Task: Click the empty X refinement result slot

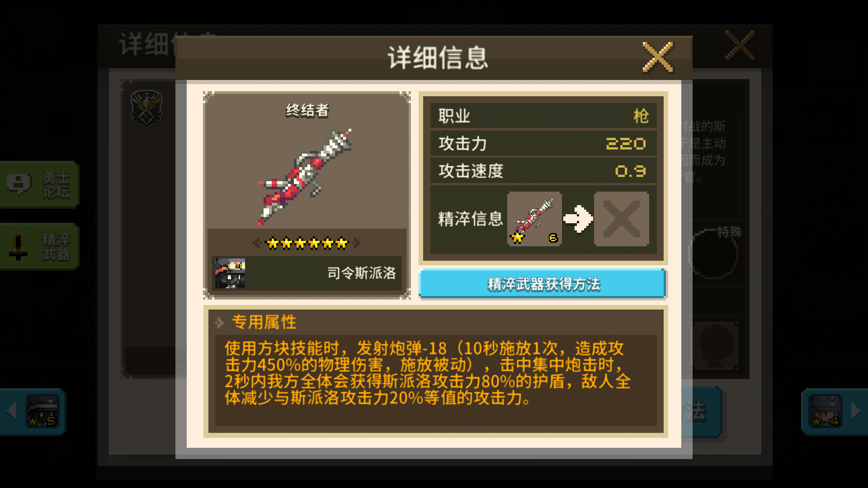Action: click(621, 219)
